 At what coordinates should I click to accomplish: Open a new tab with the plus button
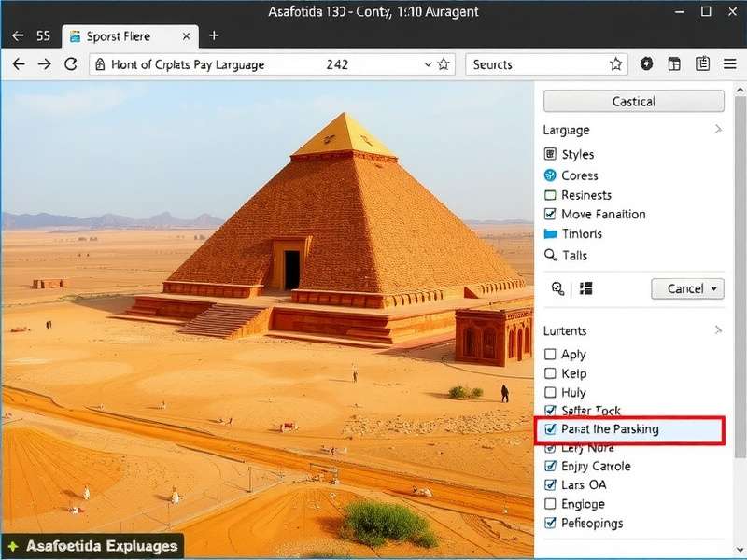[x=214, y=35]
